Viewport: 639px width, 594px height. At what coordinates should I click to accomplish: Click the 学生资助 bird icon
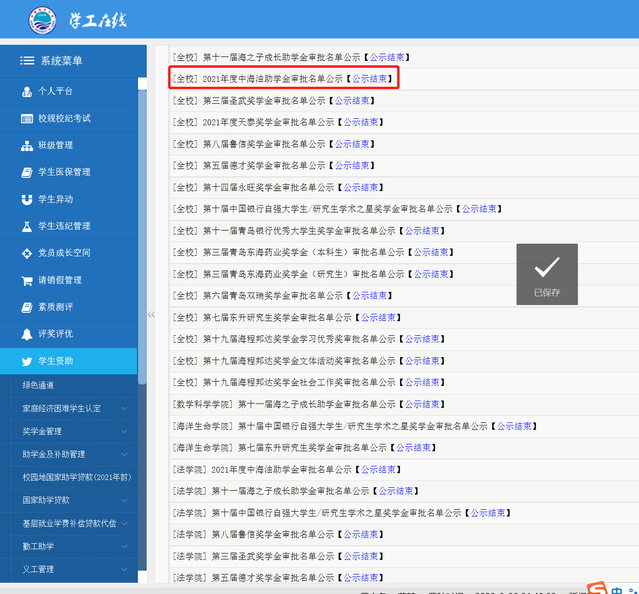point(27,361)
